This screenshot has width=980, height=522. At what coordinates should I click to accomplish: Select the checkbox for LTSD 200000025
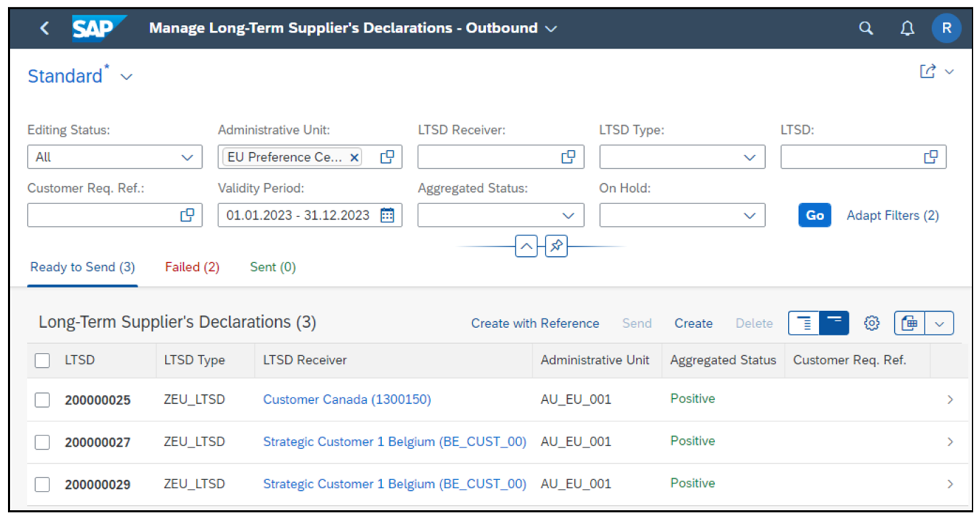42,399
